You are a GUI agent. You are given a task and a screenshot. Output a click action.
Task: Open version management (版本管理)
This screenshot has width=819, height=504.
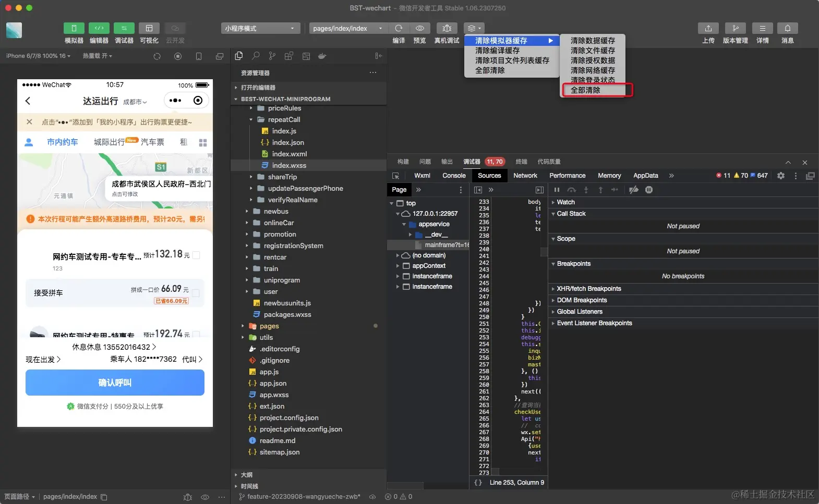coord(735,28)
